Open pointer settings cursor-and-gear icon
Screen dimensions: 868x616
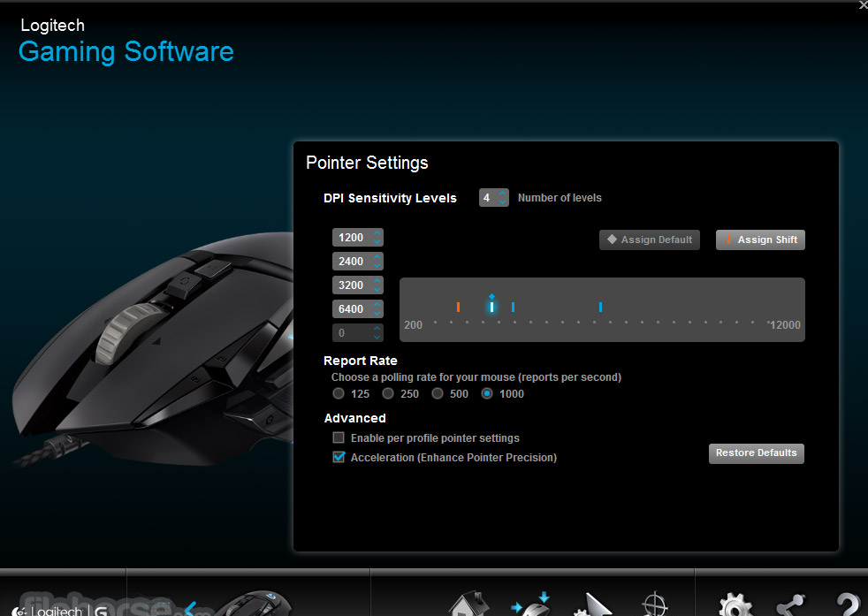click(x=592, y=605)
